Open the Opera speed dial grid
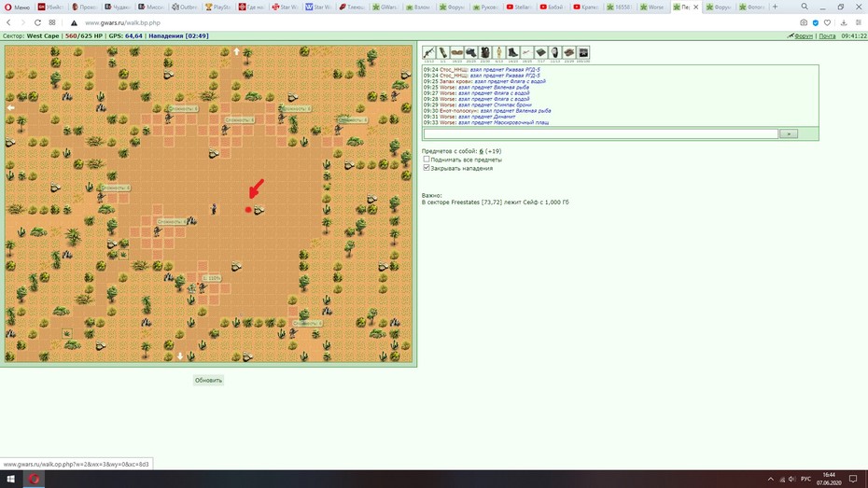868x488 pixels. click(52, 22)
